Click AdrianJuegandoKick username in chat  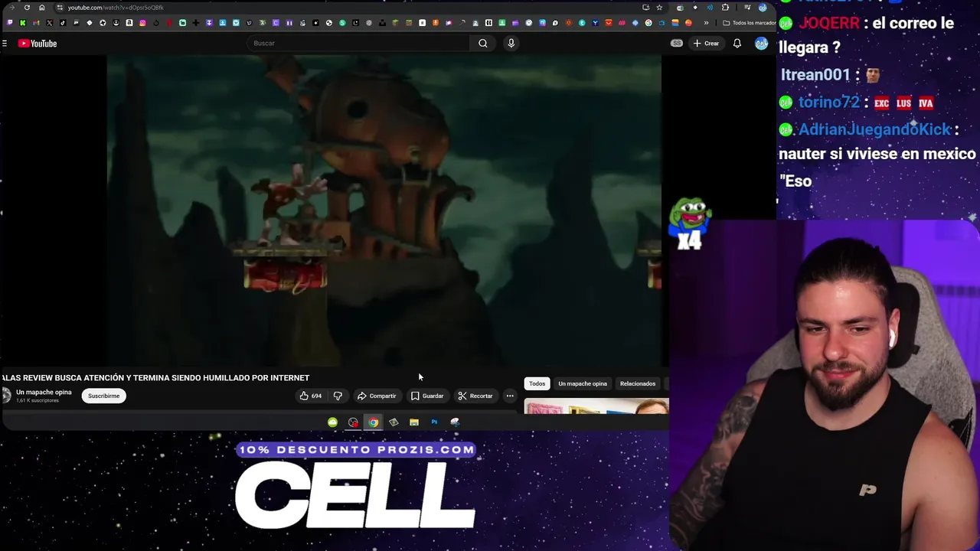coord(874,129)
